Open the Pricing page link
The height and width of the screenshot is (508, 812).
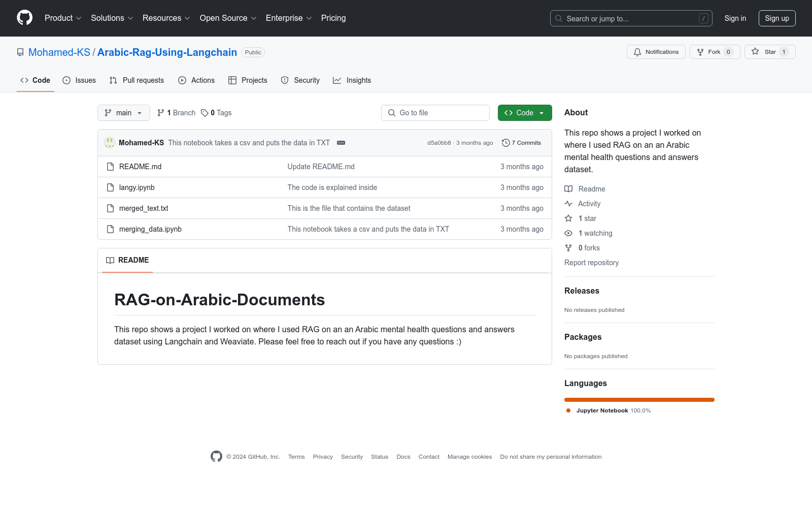tap(333, 18)
